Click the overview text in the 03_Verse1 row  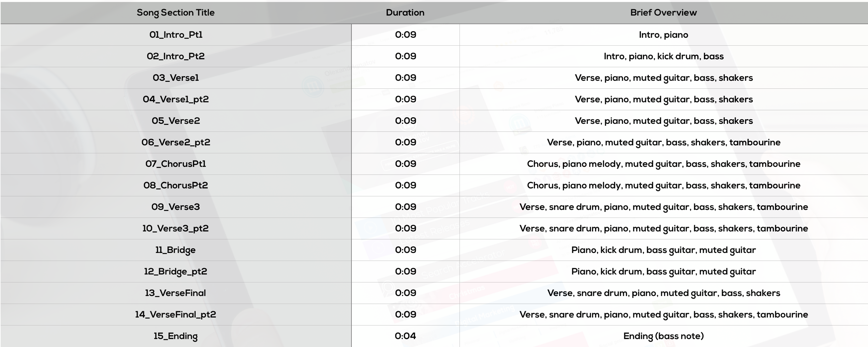663,78
